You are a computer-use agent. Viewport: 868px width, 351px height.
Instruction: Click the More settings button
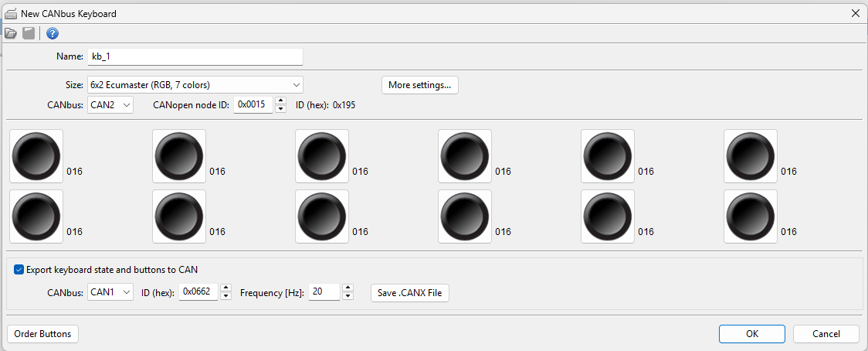419,85
